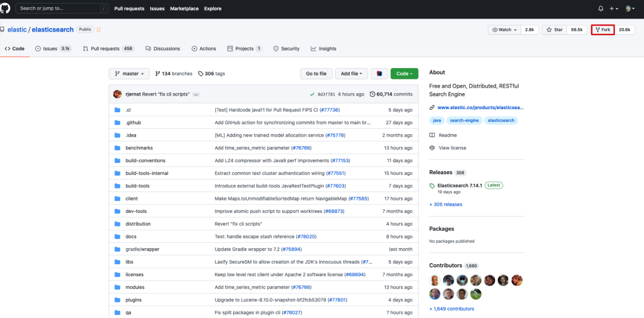Open the + 305 releases link
Viewport: 644px width, 318px height.
(445, 204)
